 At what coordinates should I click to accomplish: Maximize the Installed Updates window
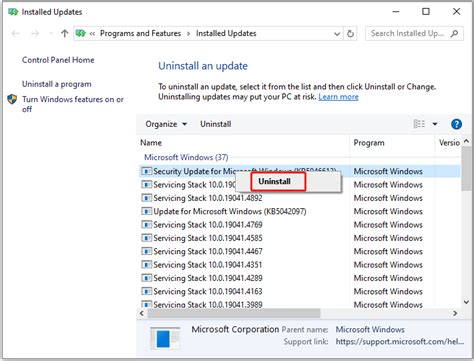[x=426, y=12]
